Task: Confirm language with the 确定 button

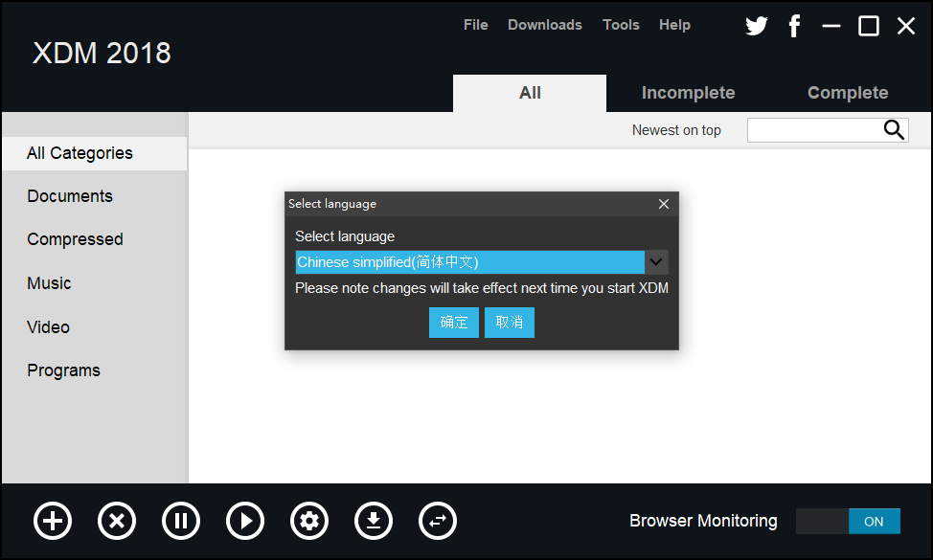Action: [x=454, y=323]
